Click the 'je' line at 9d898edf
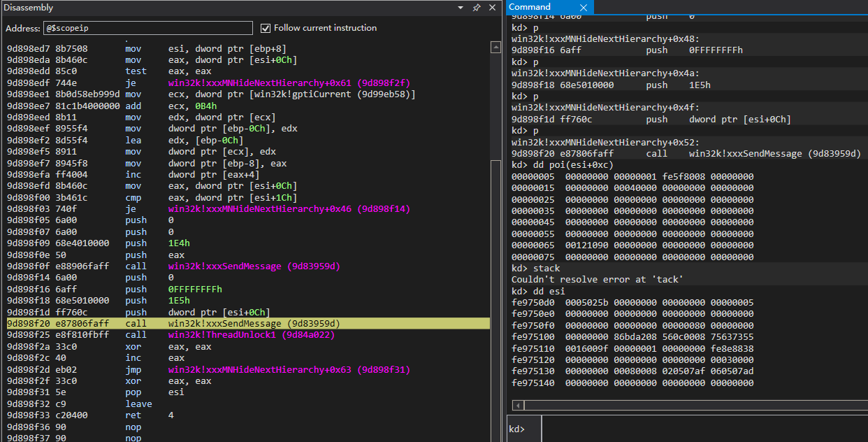The height and width of the screenshot is (442, 868). pyautogui.click(x=248, y=83)
